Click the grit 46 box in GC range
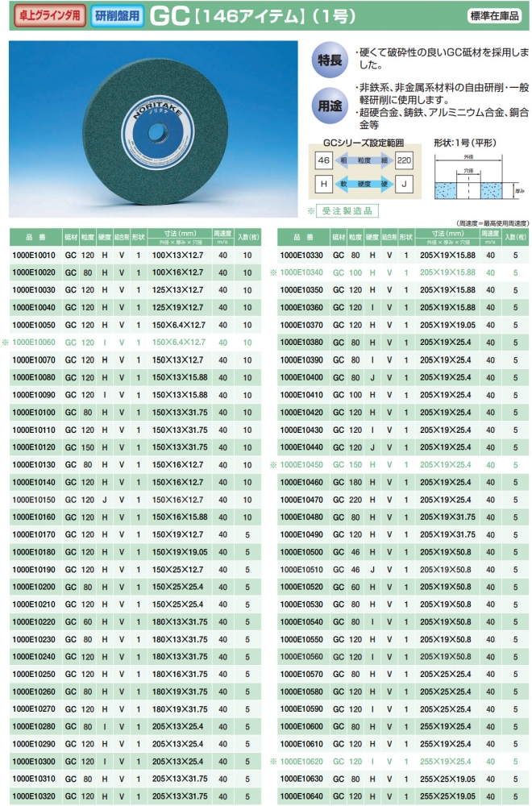Image resolution: width=532 pixels, height=806 pixels. coord(324,160)
